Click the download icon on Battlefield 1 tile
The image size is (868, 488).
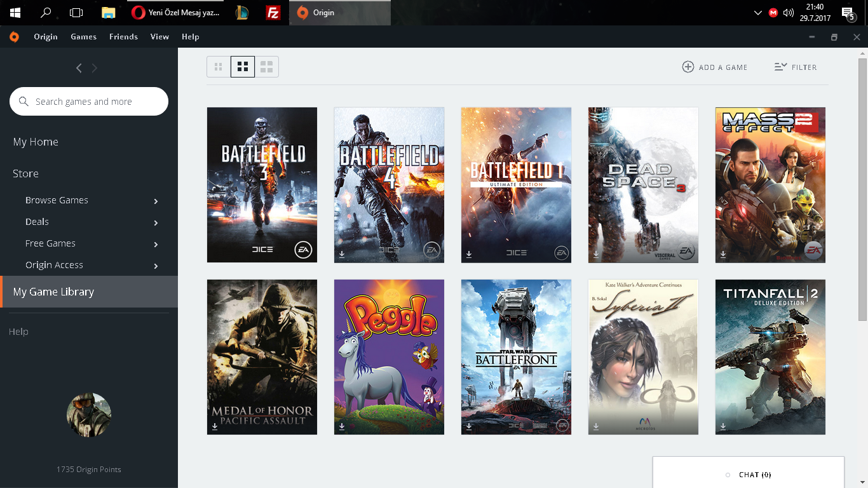coord(469,254)
